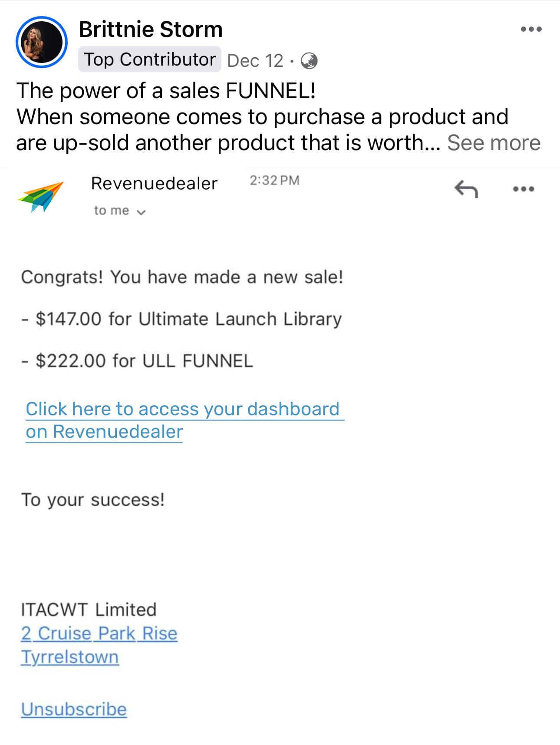Viewport: 560px width, 745px height.
Task: Click the $222.00 ULL FUNNEL line
Action: [144, 361]
